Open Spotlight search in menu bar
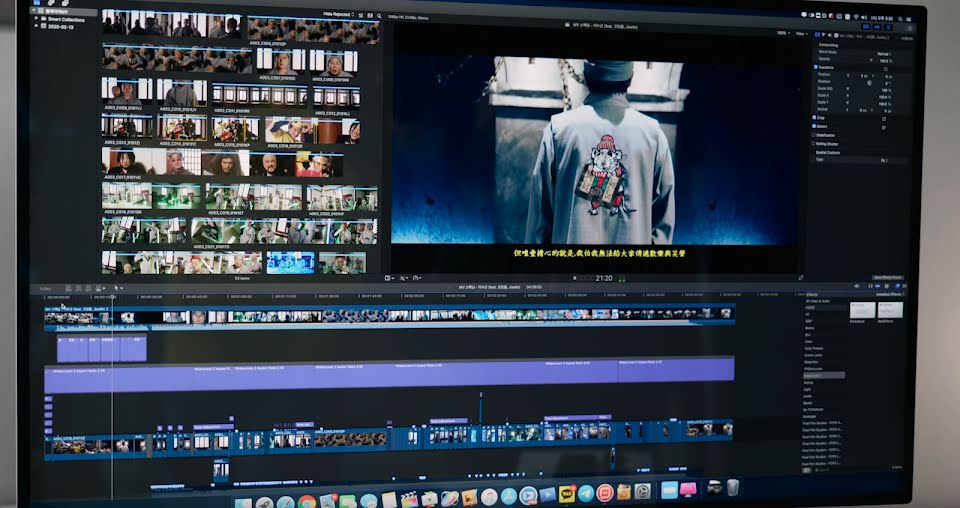The width and height of the screenshot is (960, 508). pyautogui.click(x=900, y=19)
